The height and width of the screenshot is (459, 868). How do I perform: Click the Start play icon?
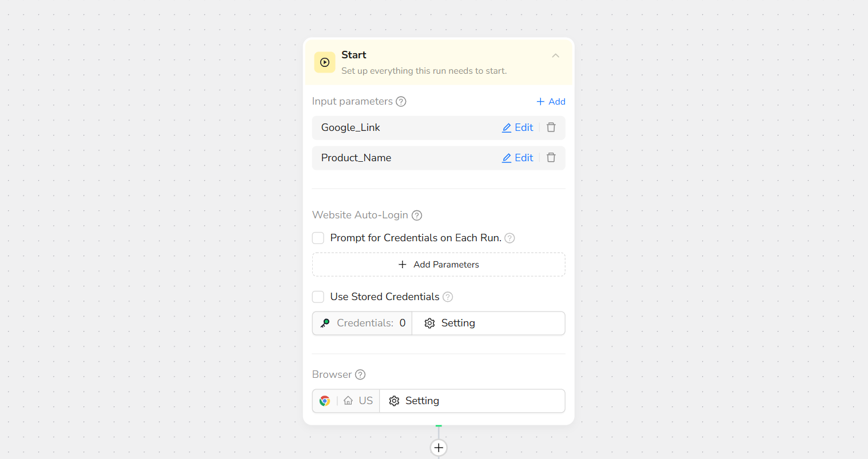click(325, 62)
